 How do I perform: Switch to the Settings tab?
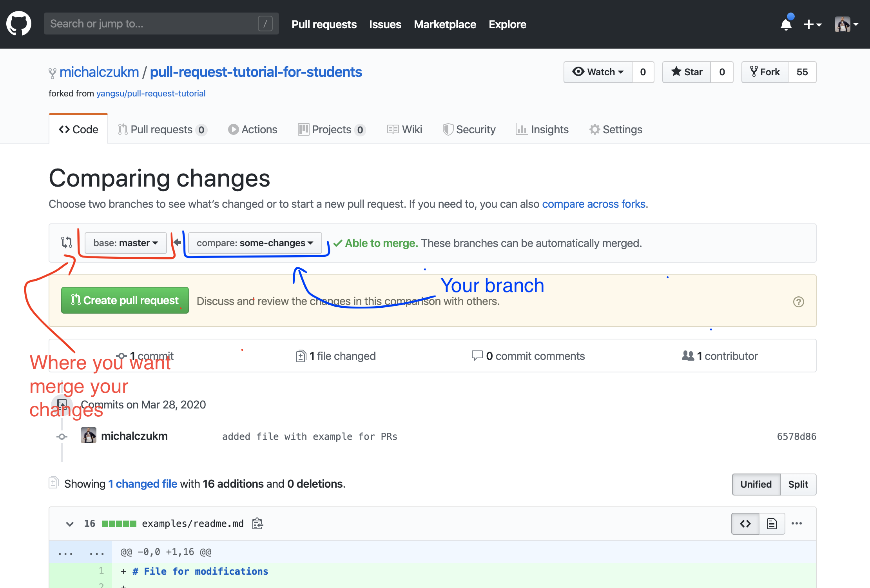(616, 129)
